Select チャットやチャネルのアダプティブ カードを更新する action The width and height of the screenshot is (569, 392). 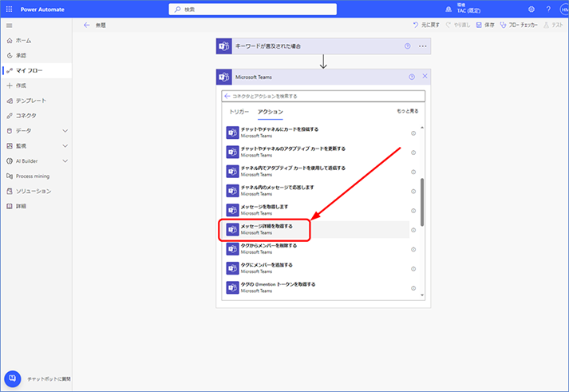click(x=318, y=152)
